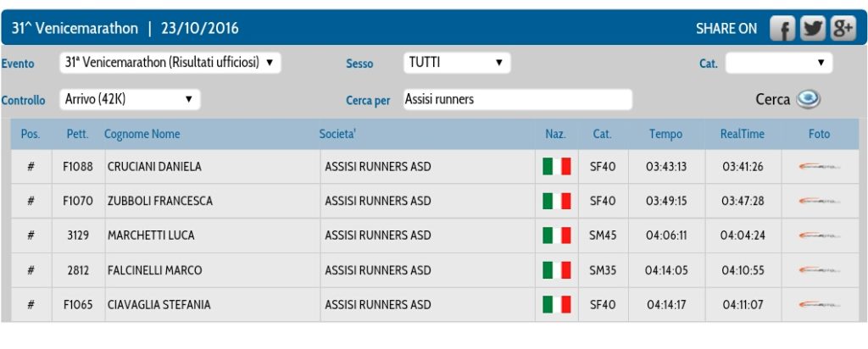Click time 04:14:05

666,270
